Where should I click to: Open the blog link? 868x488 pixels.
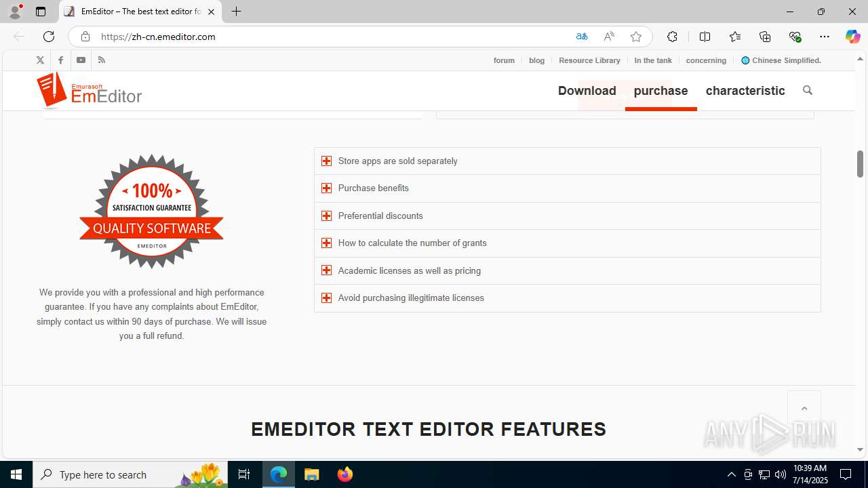tap(537, 60)
